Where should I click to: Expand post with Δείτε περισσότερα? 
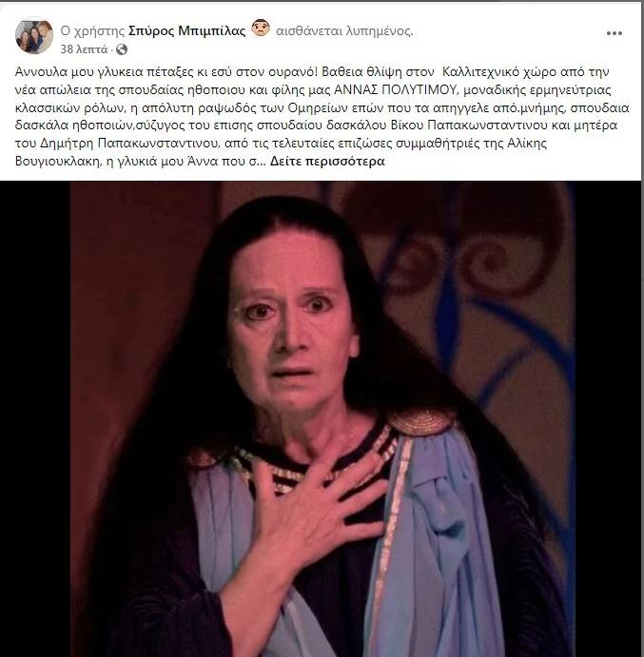point(327,161)
